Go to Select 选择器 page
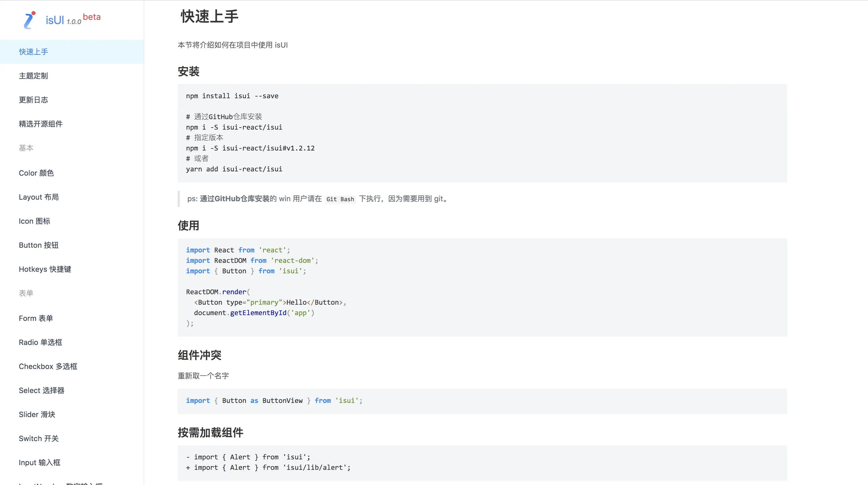Viewport: 868px width, 485px height. click(x=41, y=391)
